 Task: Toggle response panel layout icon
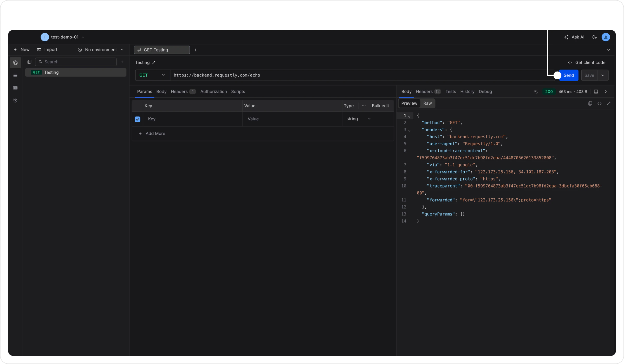[596, 92]
